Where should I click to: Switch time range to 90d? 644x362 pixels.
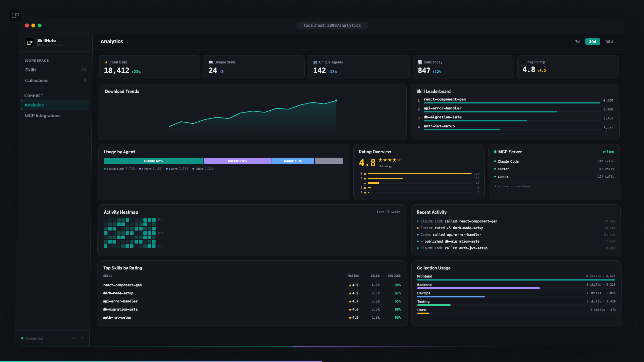click(x=609, y=42)
